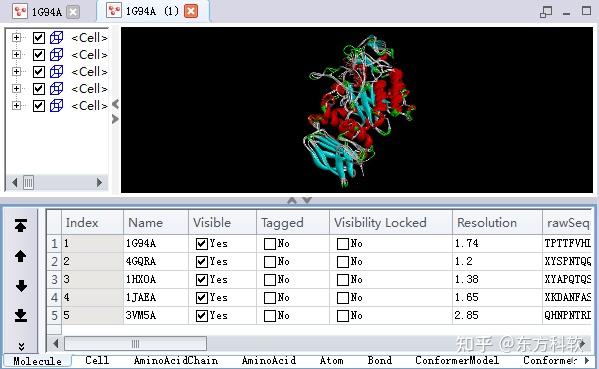
Task: Switch to the Molecule table tab
Action: tap(37, 361)
